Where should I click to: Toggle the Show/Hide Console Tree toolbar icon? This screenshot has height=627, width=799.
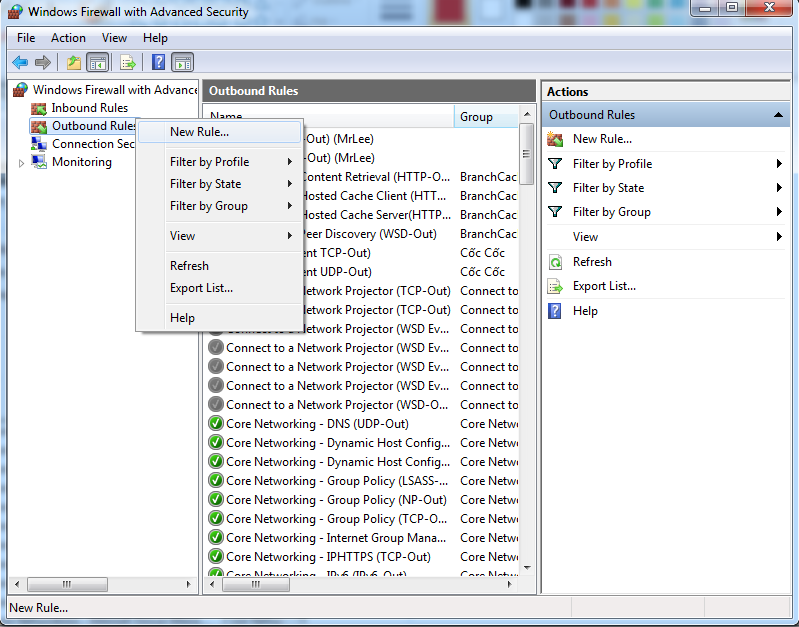[x=98, y=62]
